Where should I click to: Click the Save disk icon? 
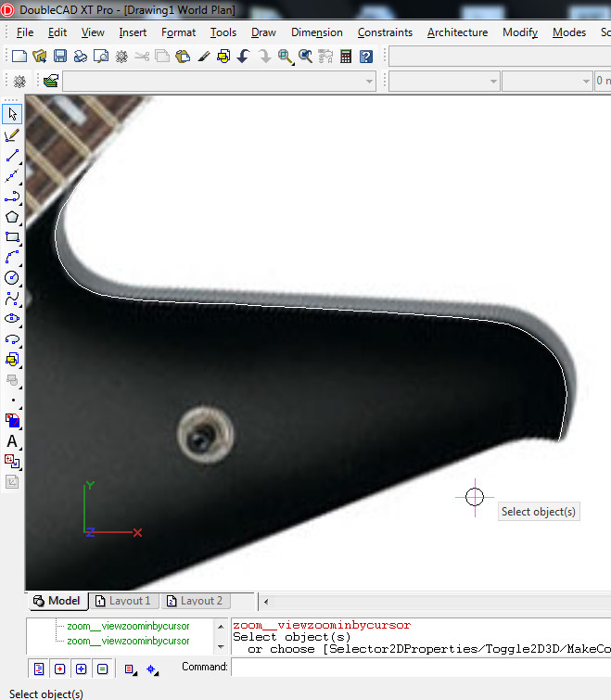click(60, 57)
